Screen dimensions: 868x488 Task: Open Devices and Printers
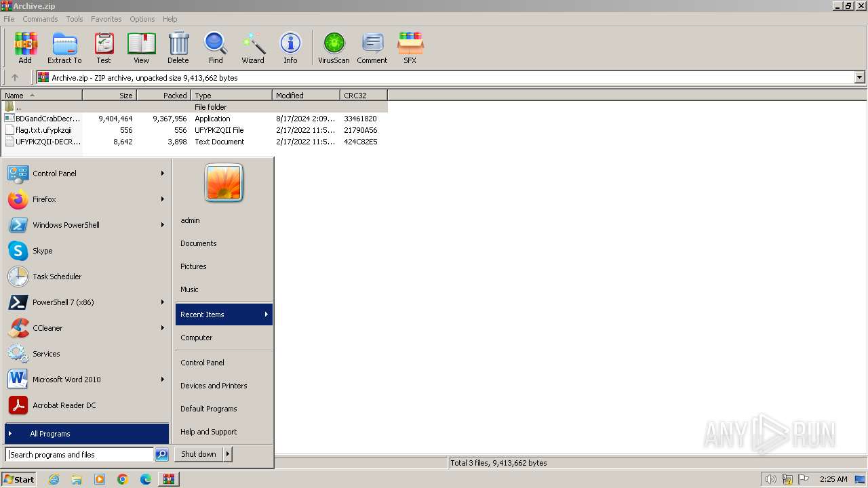click(x=224, y=386)
